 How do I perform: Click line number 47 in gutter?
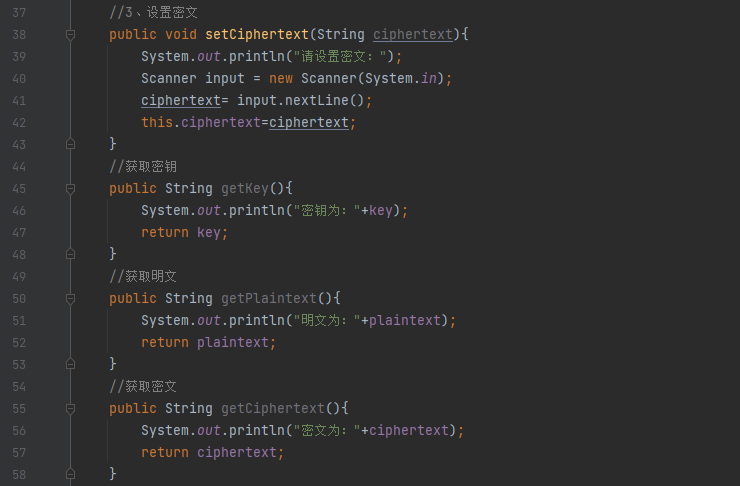(x=19, y=233)
